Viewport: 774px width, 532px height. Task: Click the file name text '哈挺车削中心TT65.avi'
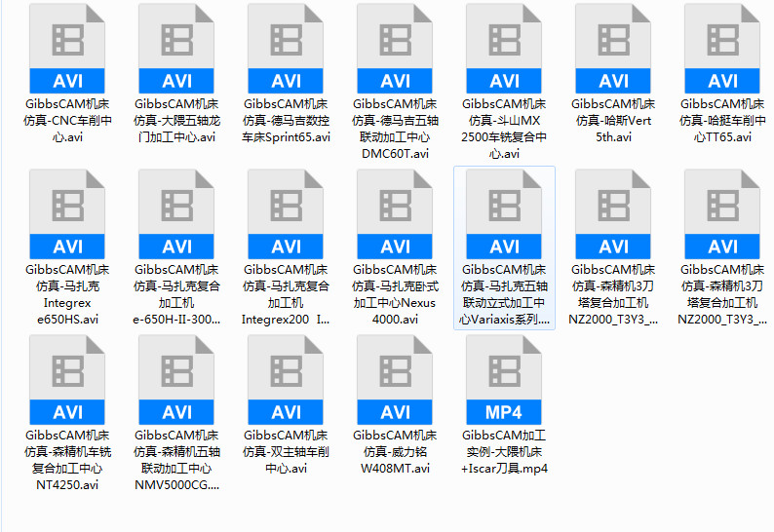coord(722,121)
